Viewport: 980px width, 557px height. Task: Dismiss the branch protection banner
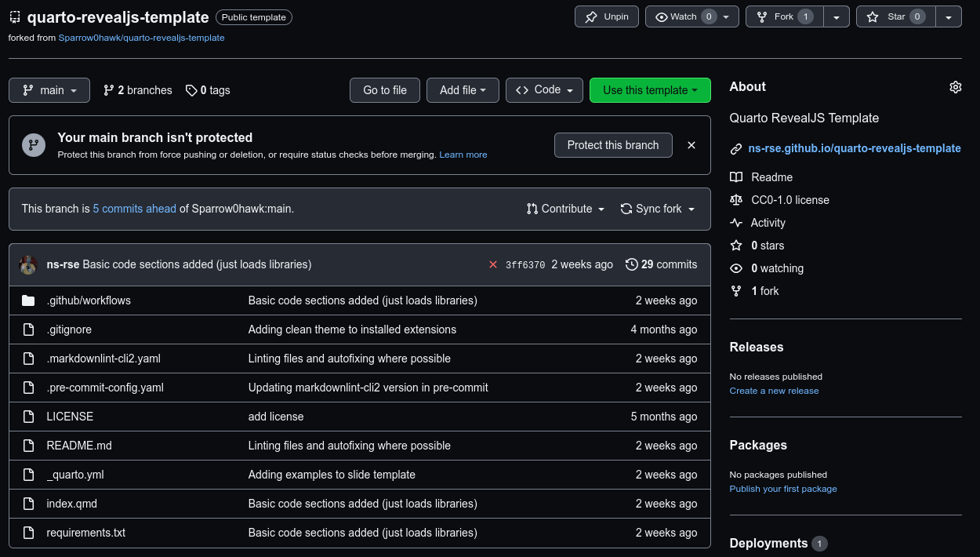point(691,145)
